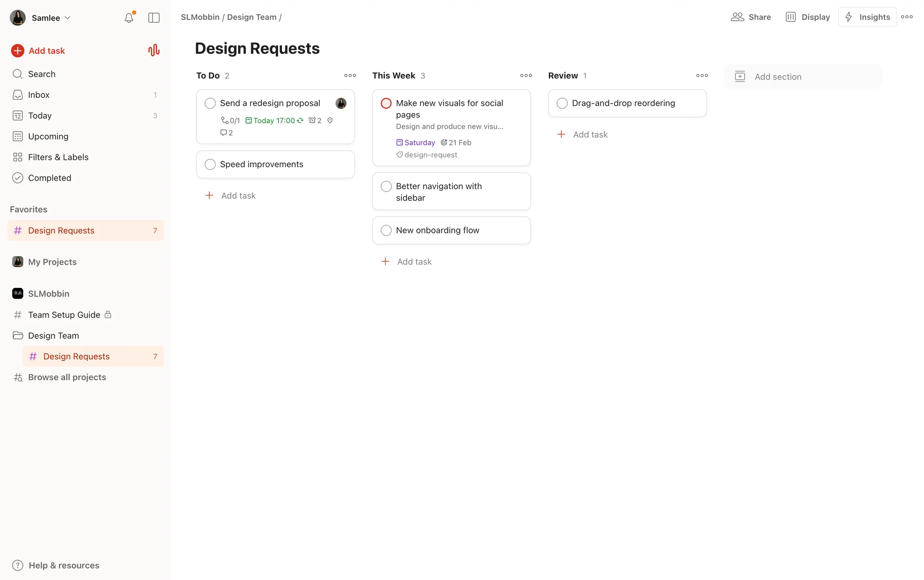Open the Review section options menu

702,76
